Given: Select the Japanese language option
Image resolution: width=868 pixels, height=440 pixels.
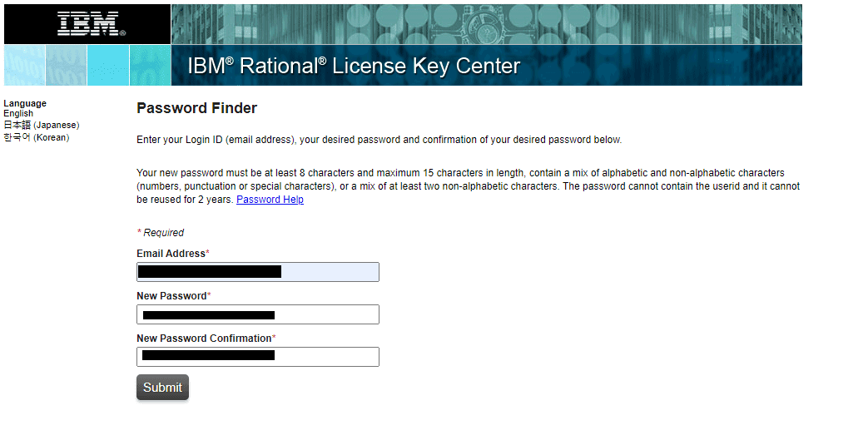Looking at the screenshot, I should (x=42, y=125).
